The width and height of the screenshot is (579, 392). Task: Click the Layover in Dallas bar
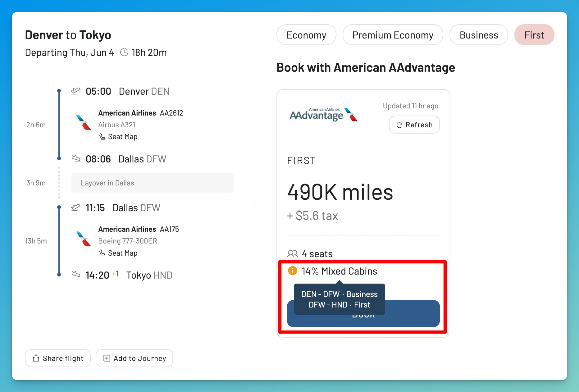tap(152, 183)
